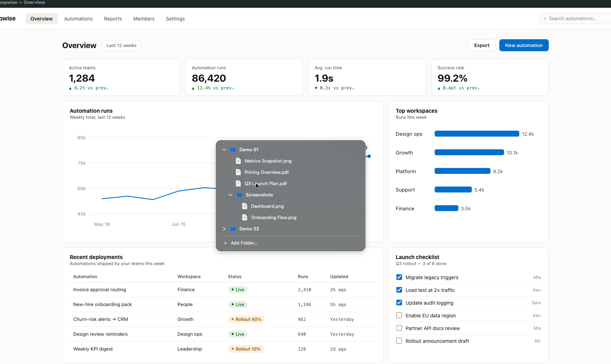Click the plus icon beside Add Folder
The image size is (611, 364).
click(225, 243)
